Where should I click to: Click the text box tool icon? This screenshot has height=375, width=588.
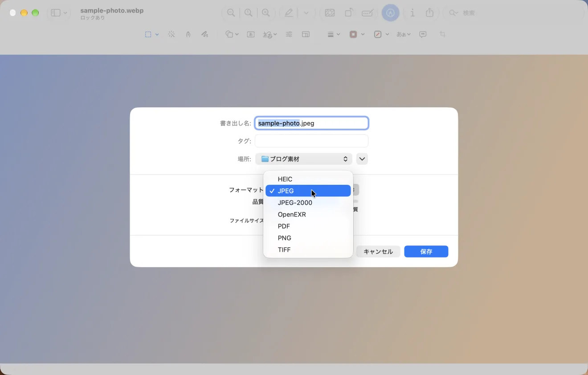click(251, 34)
